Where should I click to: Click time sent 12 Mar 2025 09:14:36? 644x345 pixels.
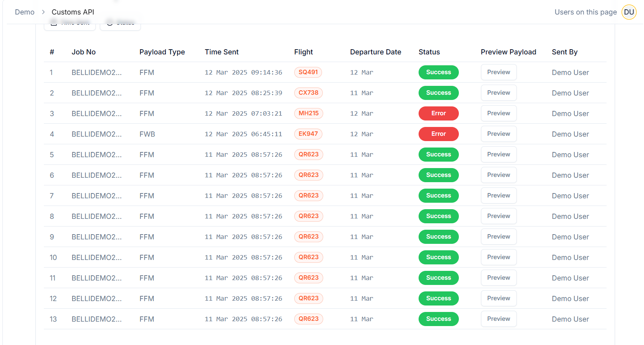point(244,73)
